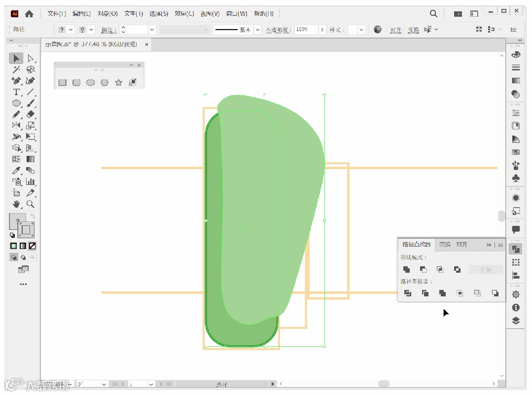This screenshot has height=395, width=532.
Task: Select the Gradient tool
Action: [x=31, y=159]
